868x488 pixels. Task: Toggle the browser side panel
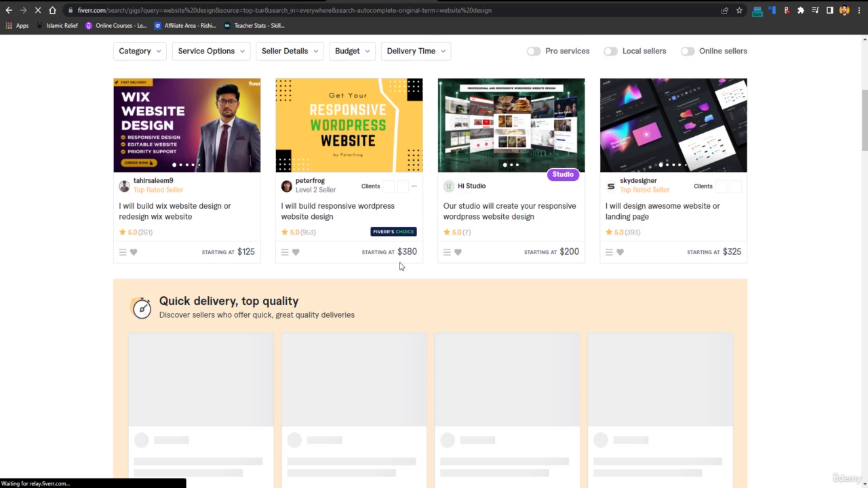(829, 10)
